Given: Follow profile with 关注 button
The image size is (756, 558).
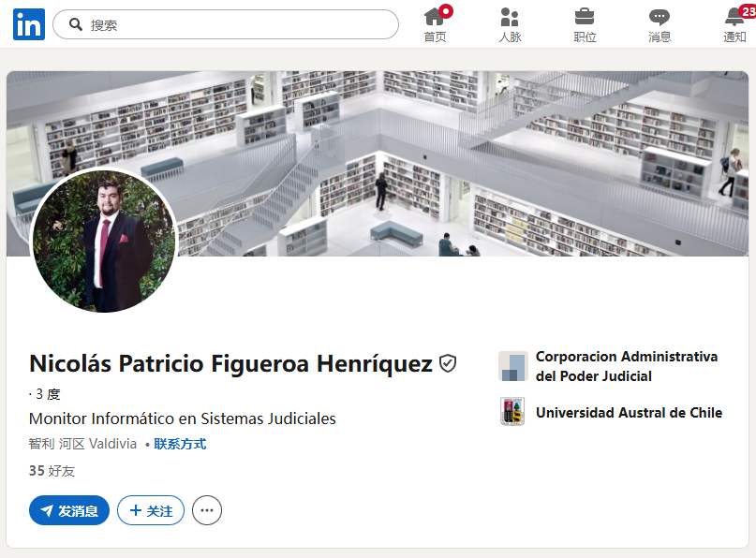Looking at the screenshot, I should 151,510.
